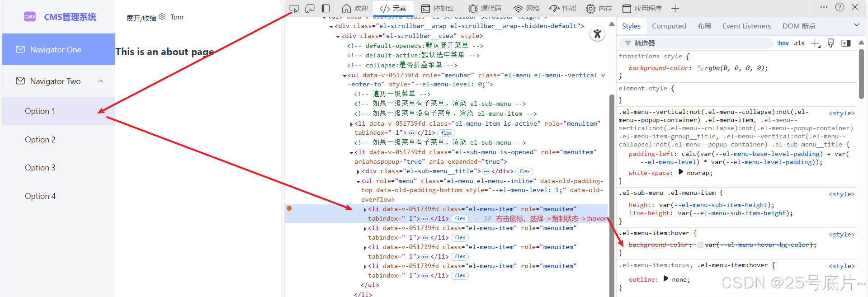Click ellipsis in the highlighted li row
The height and width of the screenshot is (297, 868).
[x=425, y=219]
